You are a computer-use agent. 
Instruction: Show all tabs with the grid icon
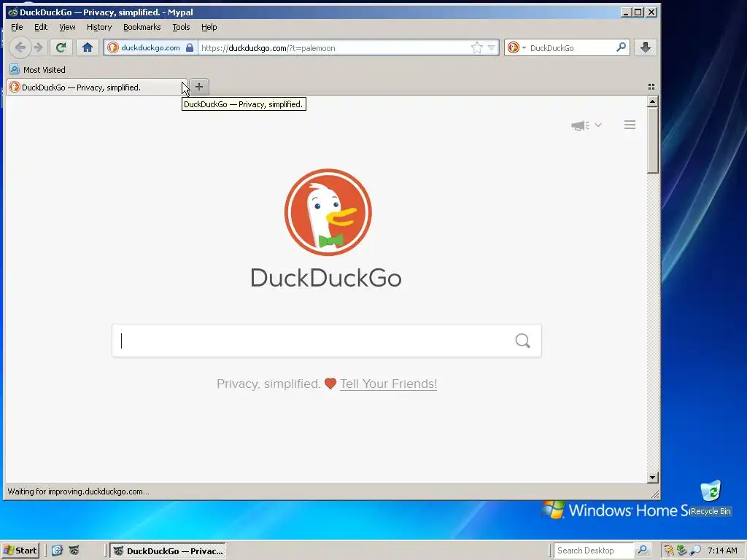(651, 87)
